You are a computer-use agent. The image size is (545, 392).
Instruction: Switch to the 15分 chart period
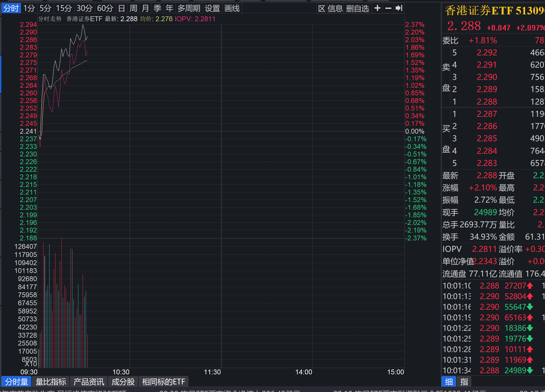click(x=64, y=8)
